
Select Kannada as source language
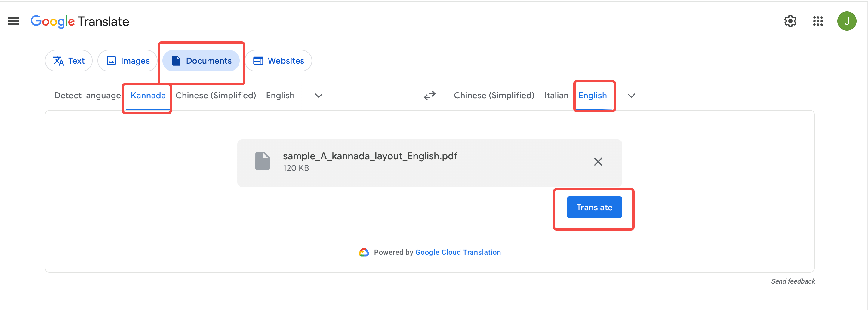tap(148, 96)
